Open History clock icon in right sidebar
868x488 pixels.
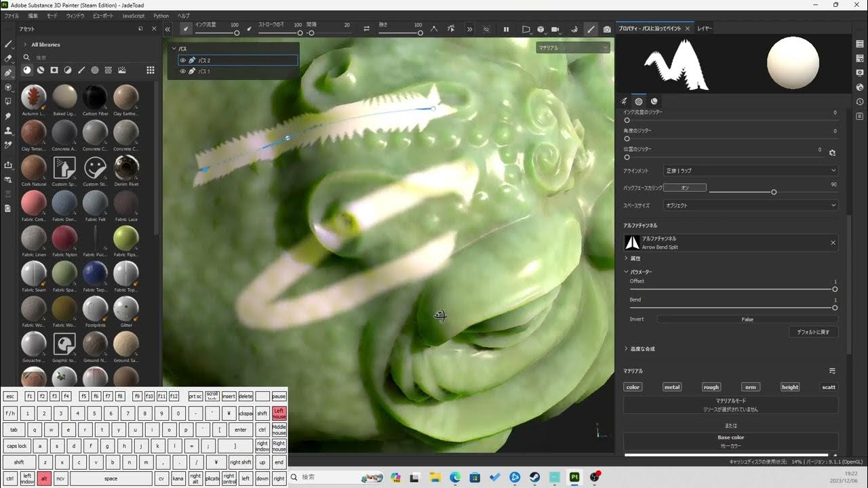[860, 102]
